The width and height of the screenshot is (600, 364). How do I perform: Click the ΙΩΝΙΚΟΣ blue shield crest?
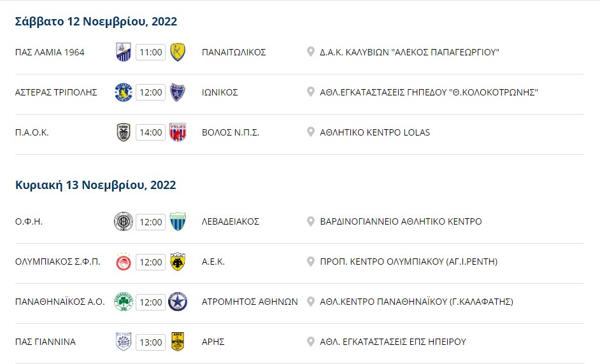point(178,92)
